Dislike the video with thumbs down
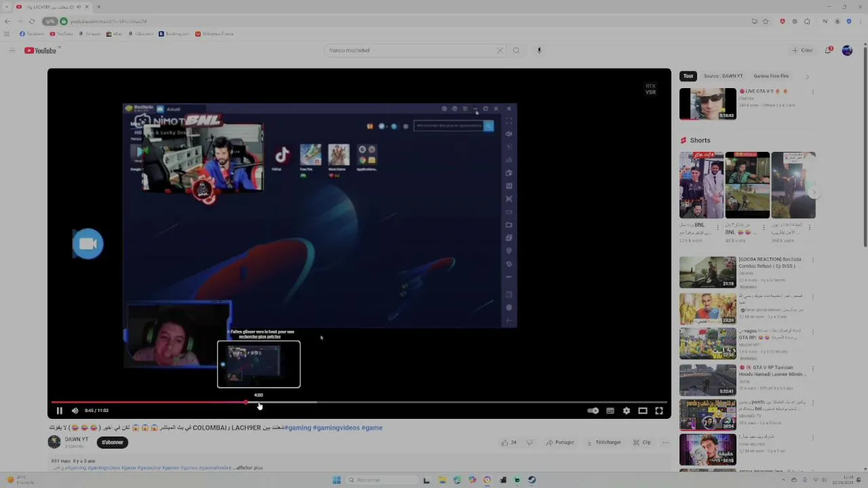868x488 pixels. (x=530, y=443)
